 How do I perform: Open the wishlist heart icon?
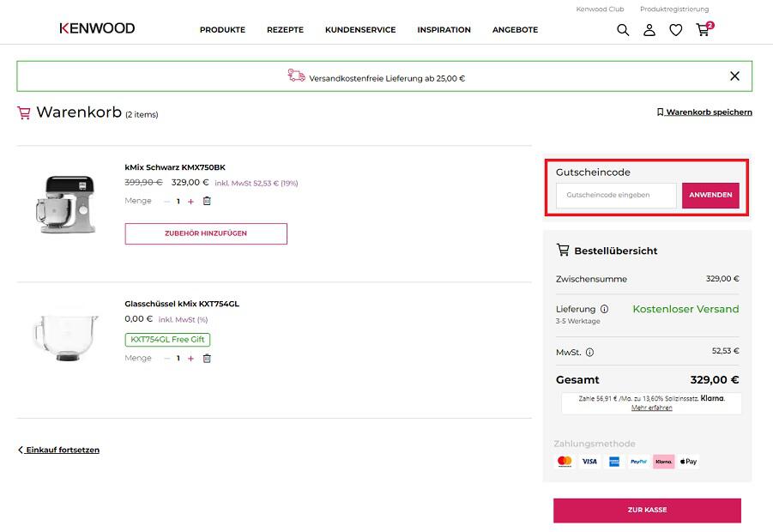[675, 30]
